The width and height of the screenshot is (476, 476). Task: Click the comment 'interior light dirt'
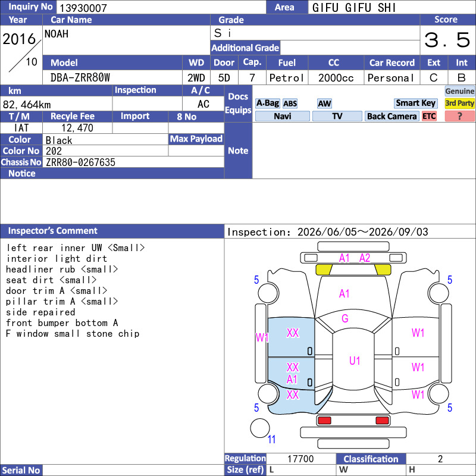[57, 258]
